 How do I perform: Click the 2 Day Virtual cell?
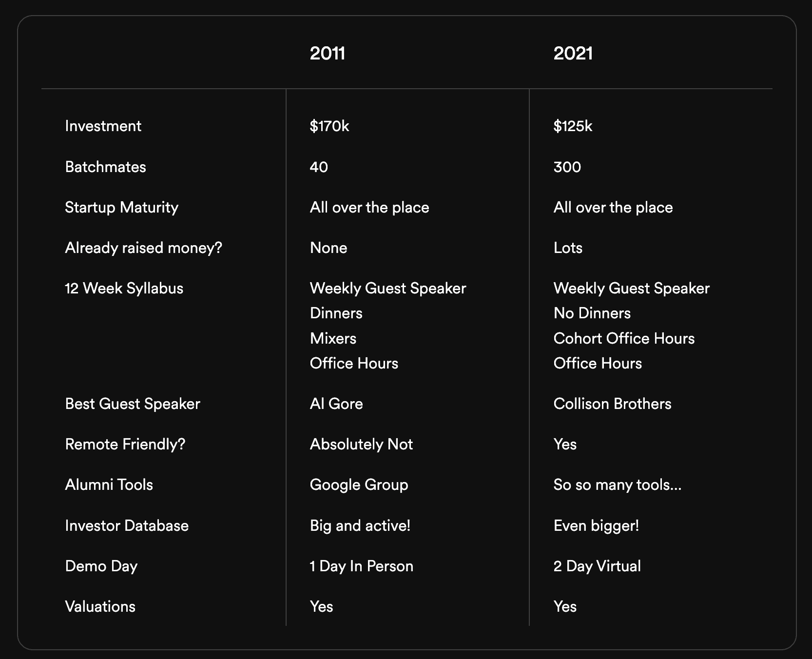click(597, 566)
